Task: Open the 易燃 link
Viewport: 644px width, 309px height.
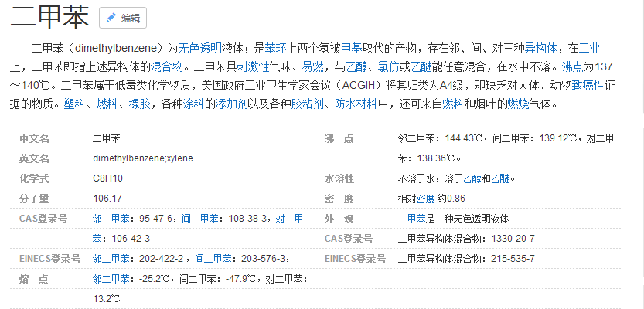Action: point(312,66)
